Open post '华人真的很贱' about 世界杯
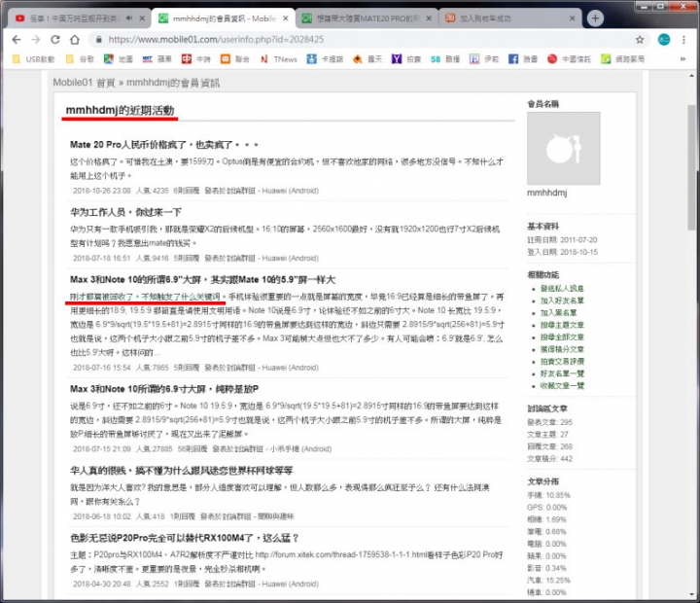Image resolution: width=700 pixels, height=603 pixels. tap(181, 471)
